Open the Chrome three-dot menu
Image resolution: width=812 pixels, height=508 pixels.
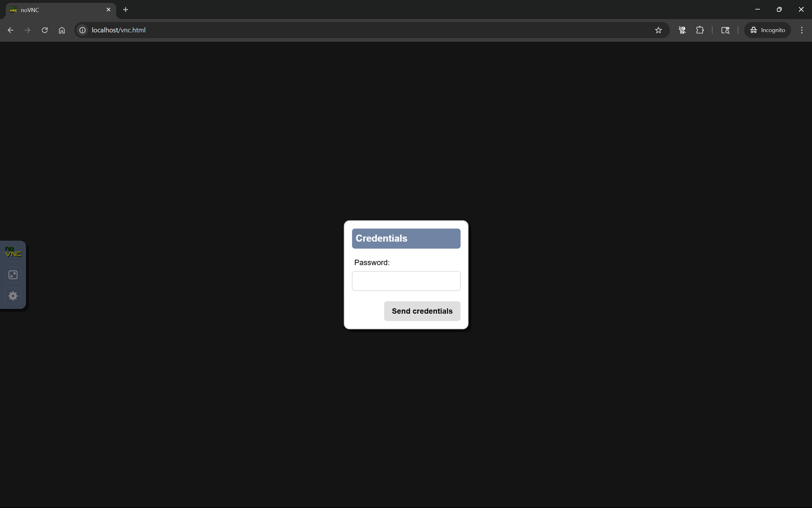[802, 30]
